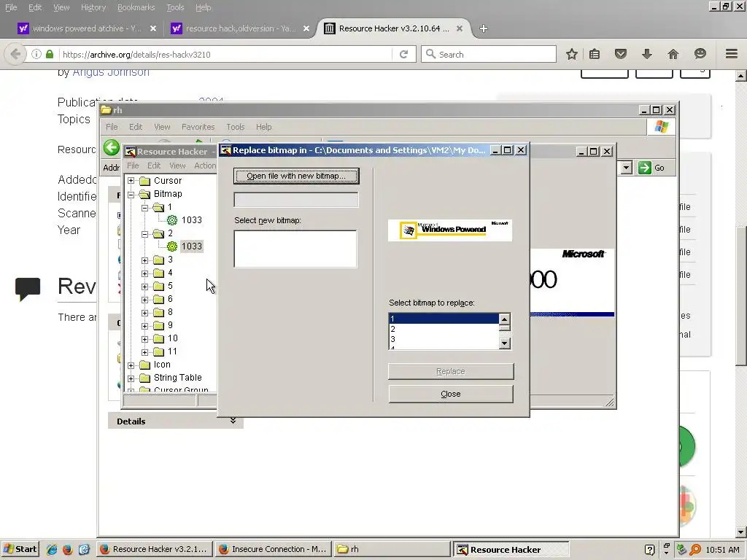The width and height of the screenshot is (747, 560).
Task: Click the Icon resource folder icon
Action: [x=145, y=365]
